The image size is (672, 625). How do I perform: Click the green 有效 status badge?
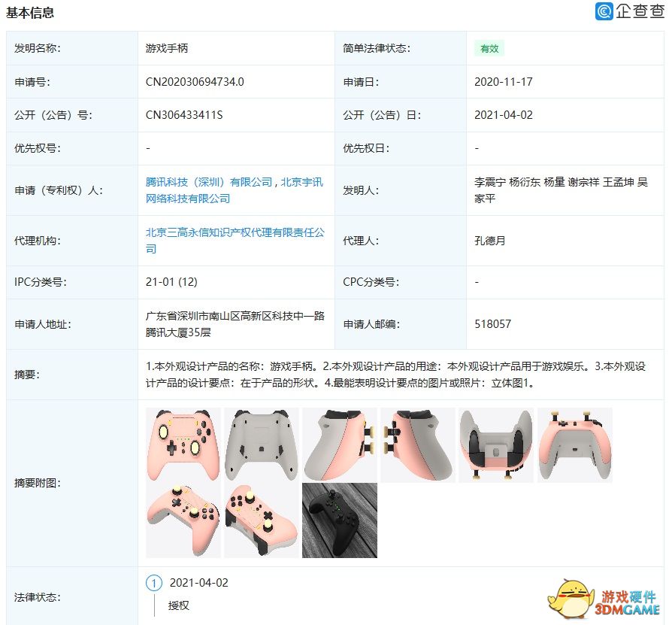489,48
